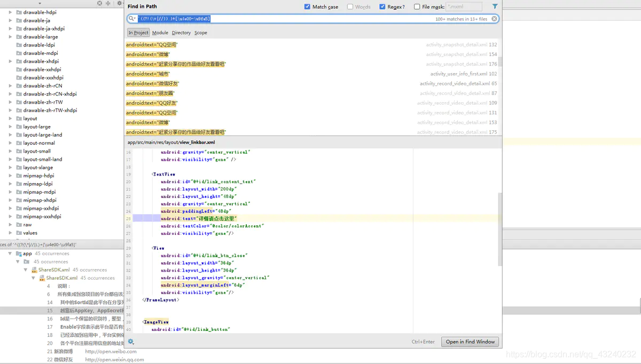Image resolution: width=641 pixels, height=364 pixels.
Task: Select line 4 "说明" in find results
Action: click(62, 286)
